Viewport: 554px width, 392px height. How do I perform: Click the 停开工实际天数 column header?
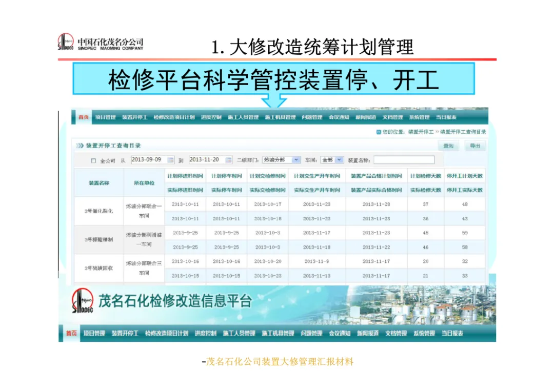click(x=465, y=190)
